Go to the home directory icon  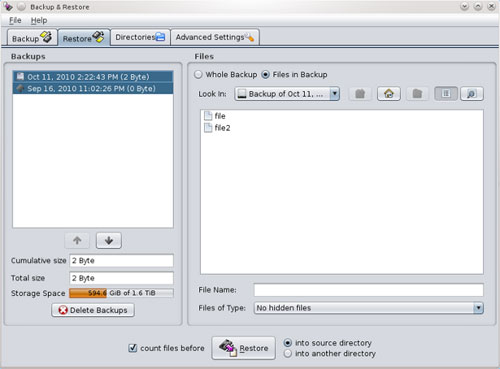[389, 94]
